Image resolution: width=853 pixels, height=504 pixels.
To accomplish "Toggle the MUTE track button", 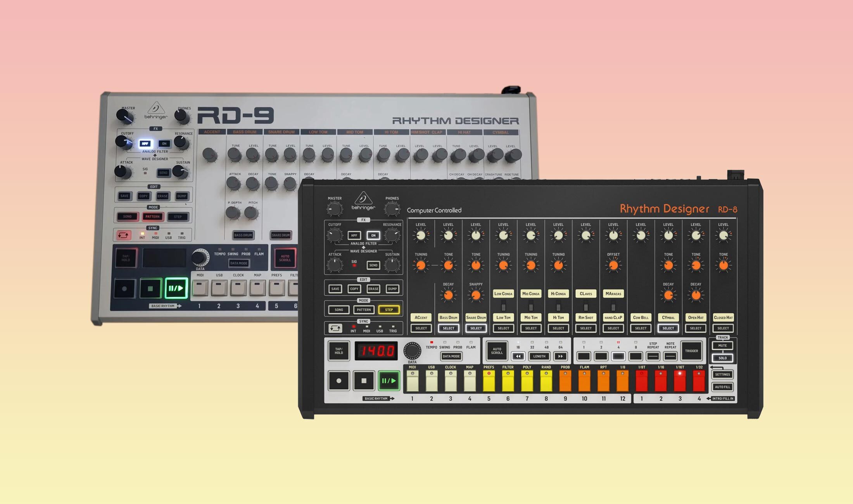I will 722,345.
